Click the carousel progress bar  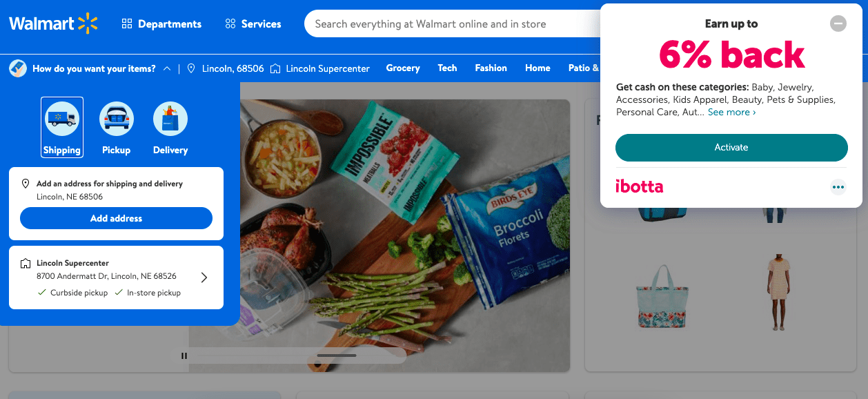(337, 356)
